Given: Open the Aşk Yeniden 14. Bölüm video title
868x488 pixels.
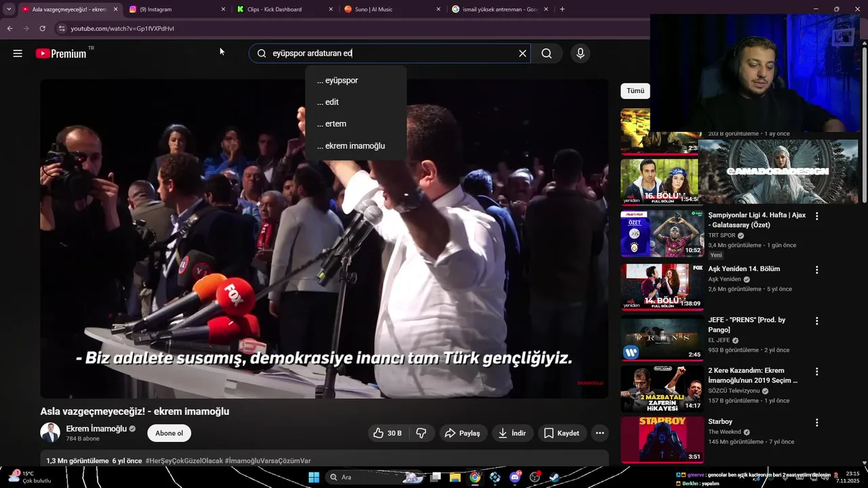Looking at the screenshot, I should (x=744, y=269).
